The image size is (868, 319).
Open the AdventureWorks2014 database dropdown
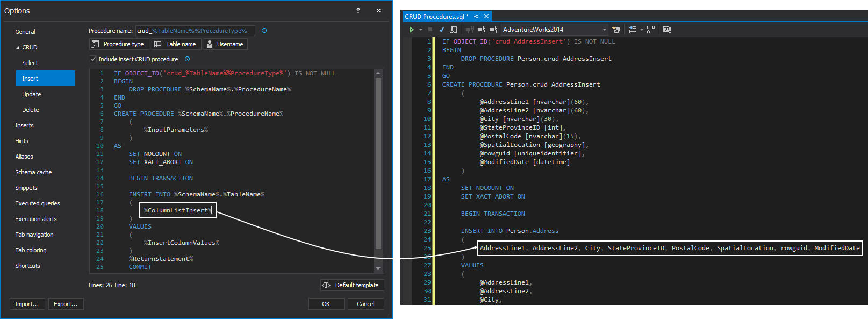click(x=604, y=30)
